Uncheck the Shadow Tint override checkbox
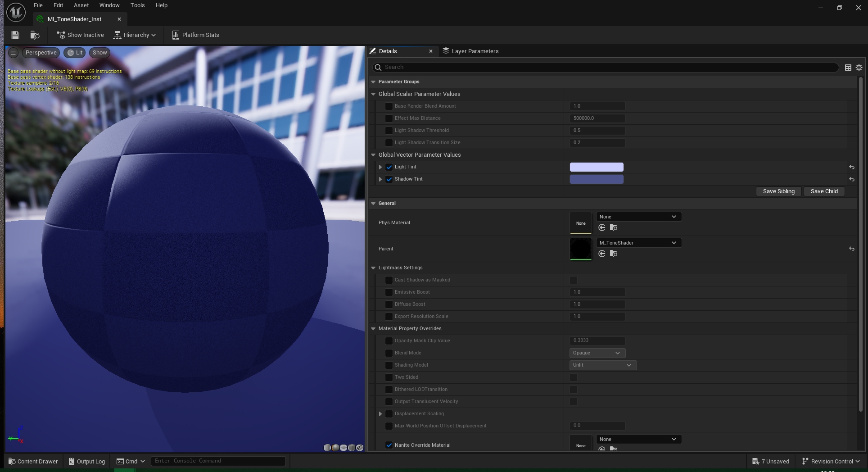Screen dimensions: 868x472 [389, 179]
